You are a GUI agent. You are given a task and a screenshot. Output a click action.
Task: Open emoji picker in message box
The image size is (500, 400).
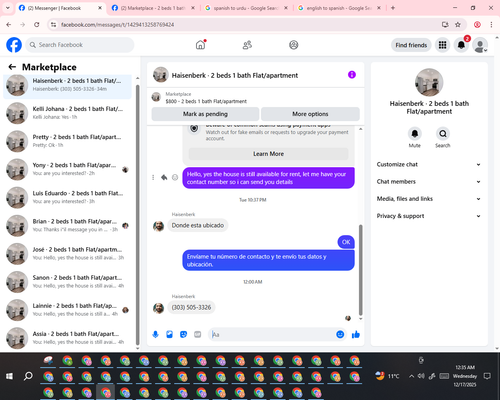coord(340,334)
